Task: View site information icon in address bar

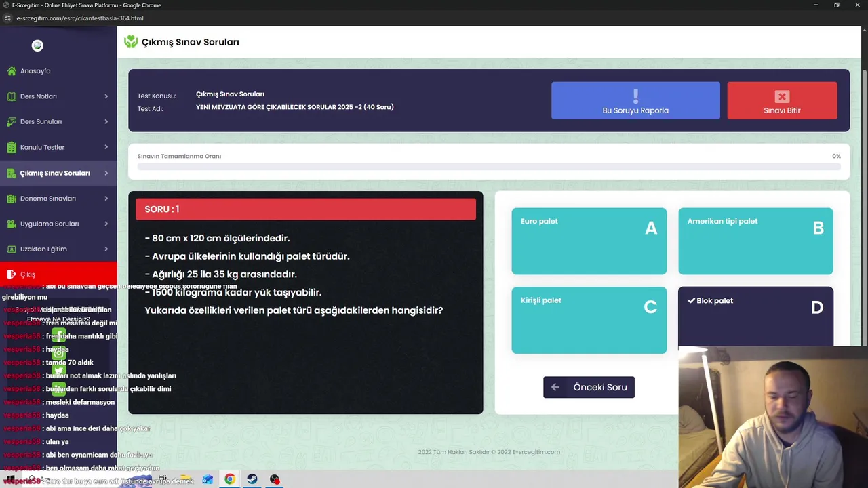Action: click(7, 18)
